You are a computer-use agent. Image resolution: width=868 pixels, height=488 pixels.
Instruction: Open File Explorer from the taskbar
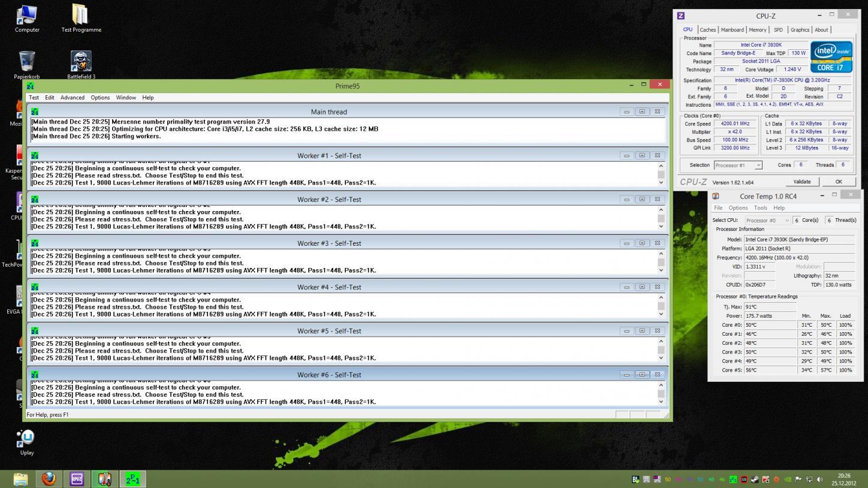[21, 478]
